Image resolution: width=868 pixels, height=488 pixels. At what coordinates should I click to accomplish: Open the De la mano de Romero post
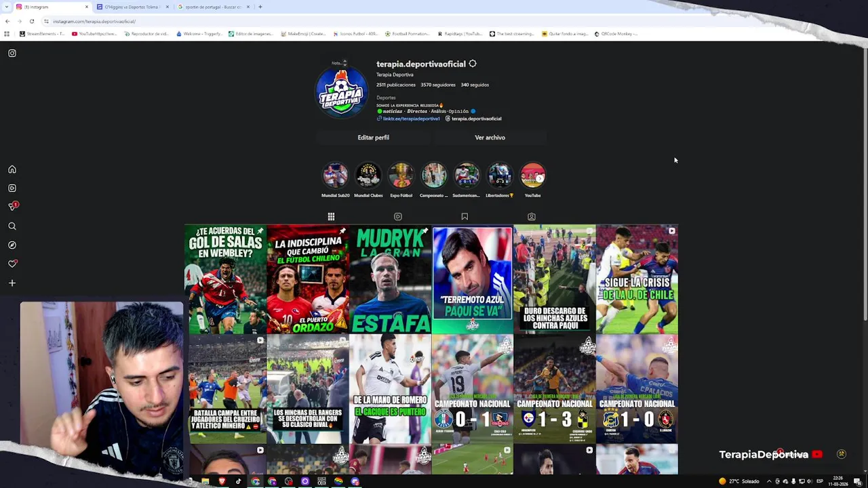click(391, 389)
